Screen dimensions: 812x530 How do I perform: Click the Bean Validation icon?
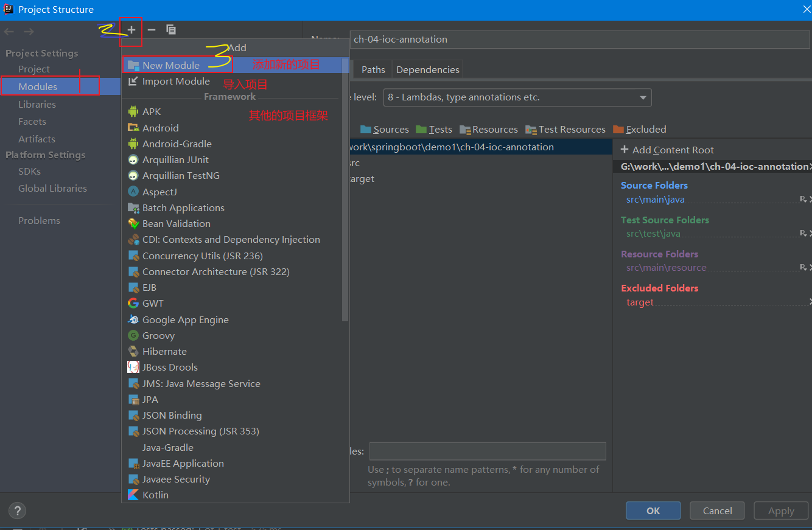click(133, 223)
